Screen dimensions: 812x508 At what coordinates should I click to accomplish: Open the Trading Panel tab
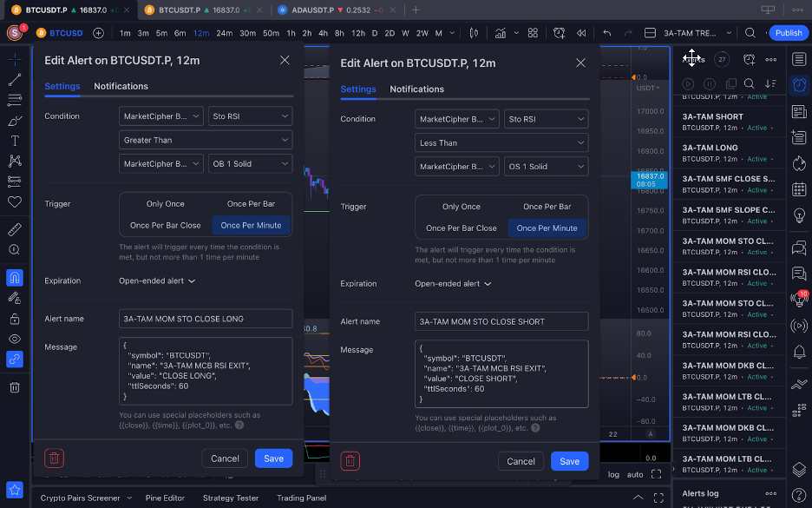click(x=301, y=498)
